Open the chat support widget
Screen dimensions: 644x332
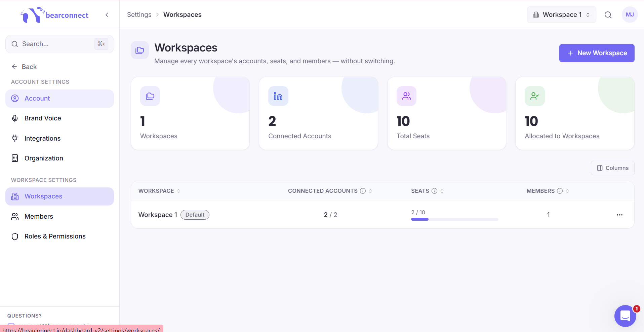[x=625, y=316]
